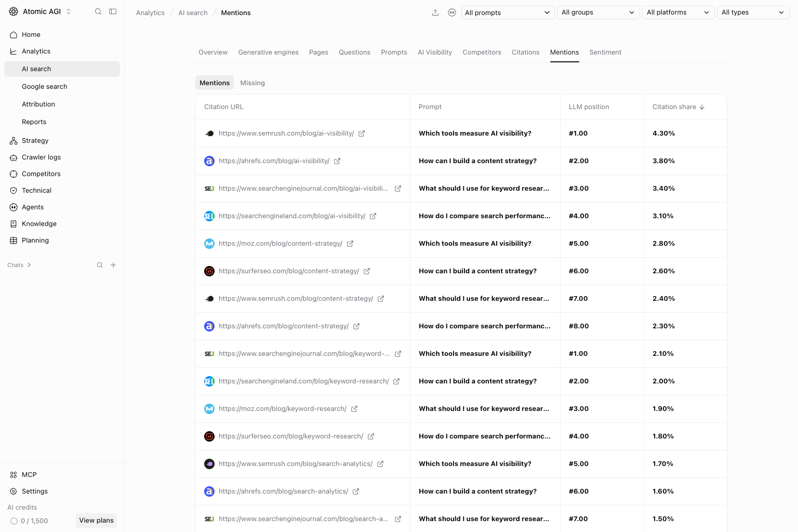
Task: Click the Atomic AGI logo icon
Action: (14, 11)
